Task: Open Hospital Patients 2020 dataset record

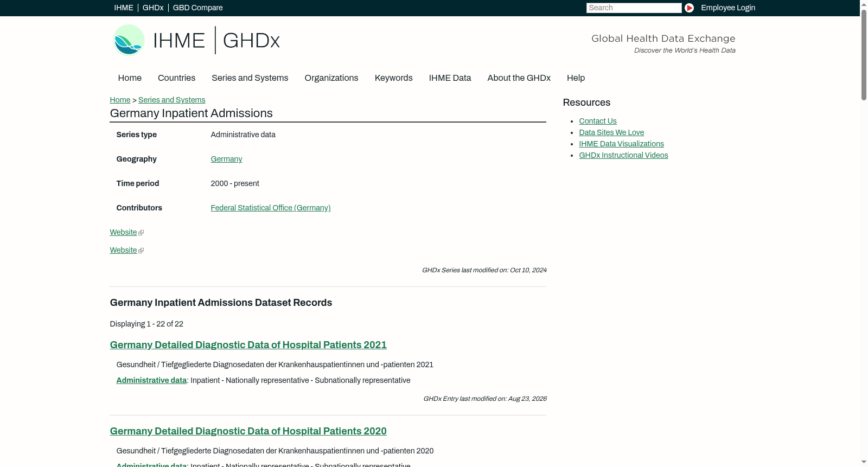Action: [248, 431]
